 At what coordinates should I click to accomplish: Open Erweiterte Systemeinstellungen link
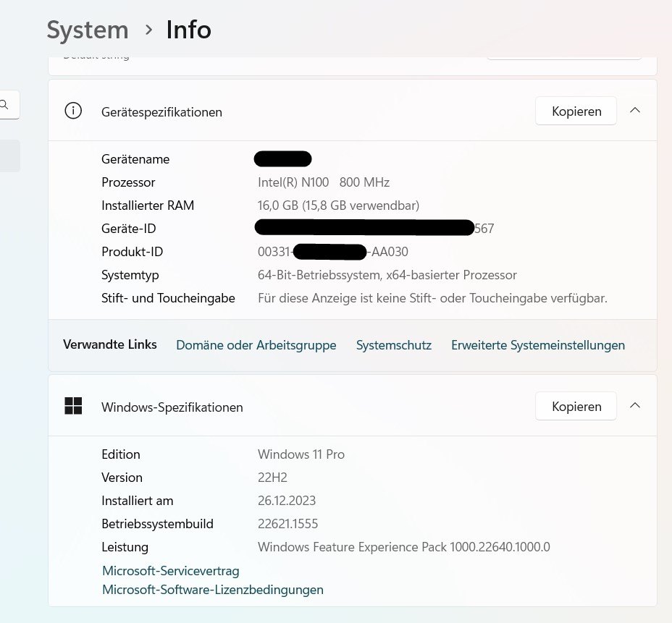(538, 345)
